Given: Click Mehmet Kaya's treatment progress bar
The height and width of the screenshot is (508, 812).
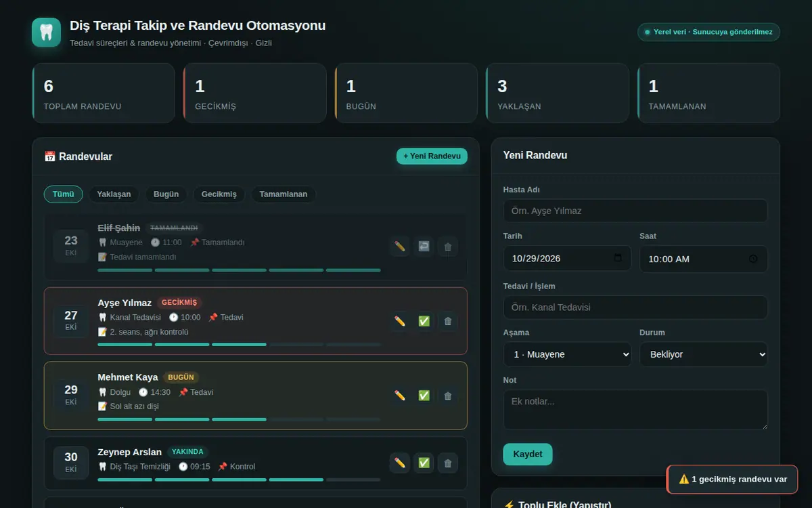Looking at the screenshot, I should coord(239,419).
